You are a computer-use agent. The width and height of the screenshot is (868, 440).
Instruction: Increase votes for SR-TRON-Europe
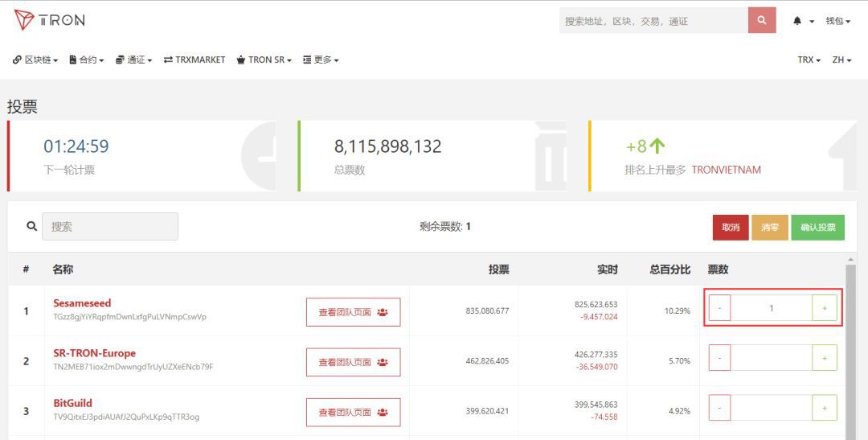pos(825,357)
